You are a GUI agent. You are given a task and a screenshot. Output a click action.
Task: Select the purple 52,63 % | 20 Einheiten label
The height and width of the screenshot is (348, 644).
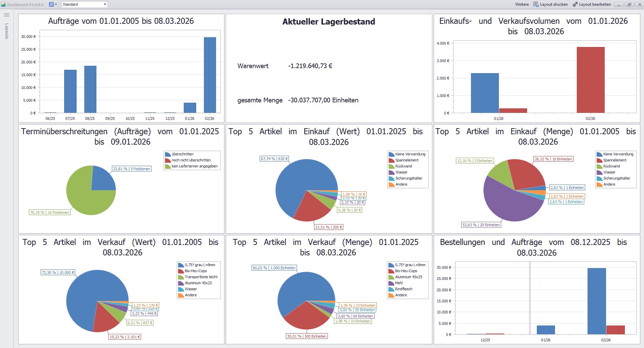click(481, 225)
